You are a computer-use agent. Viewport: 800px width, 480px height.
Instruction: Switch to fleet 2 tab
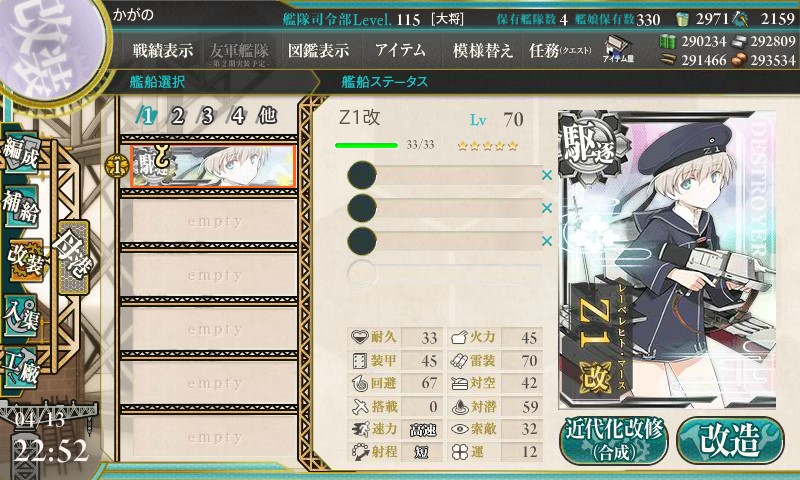pyautogui.click(x=177, y=116)
